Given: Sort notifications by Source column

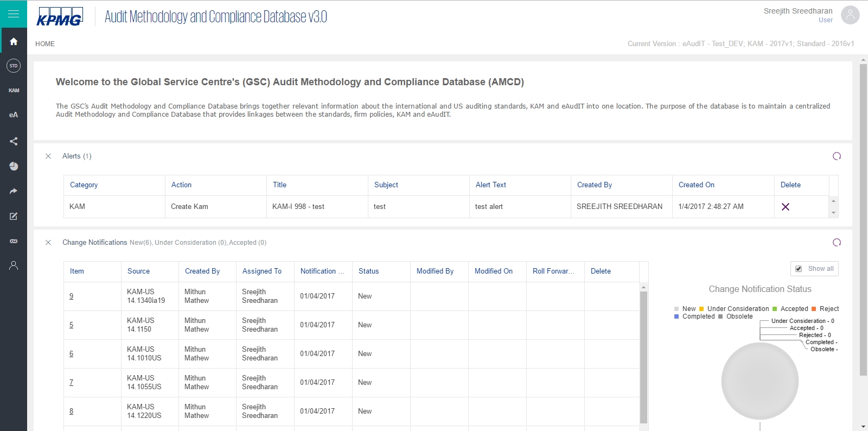Looking at the screenshot, I should coord(138,271).
